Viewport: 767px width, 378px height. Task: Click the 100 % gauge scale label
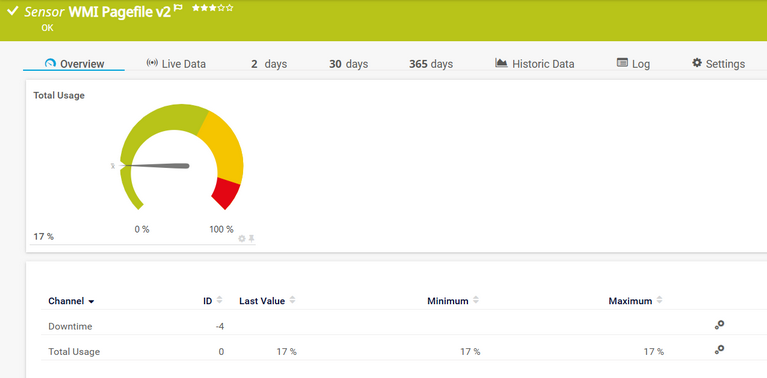click(222, 229)
